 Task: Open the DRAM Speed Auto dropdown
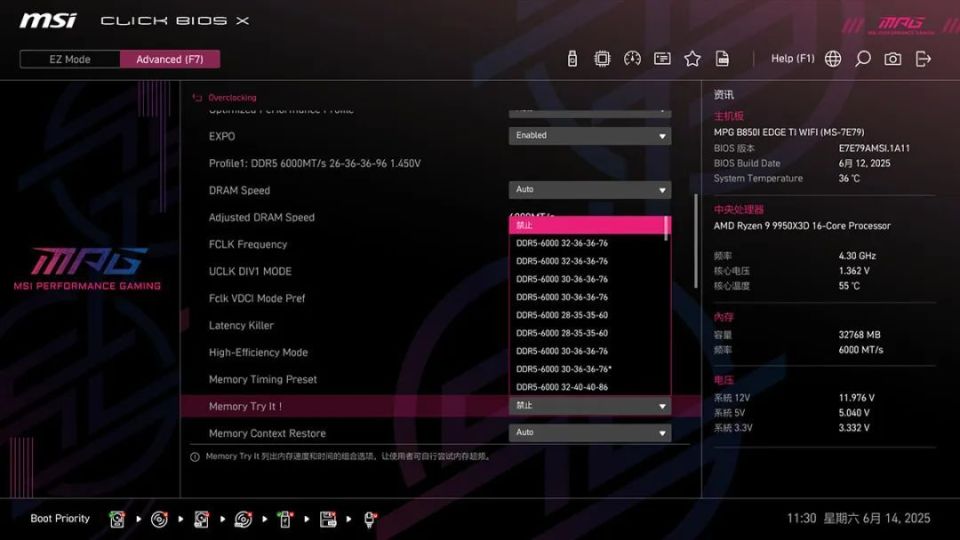[x=590, y=190]
